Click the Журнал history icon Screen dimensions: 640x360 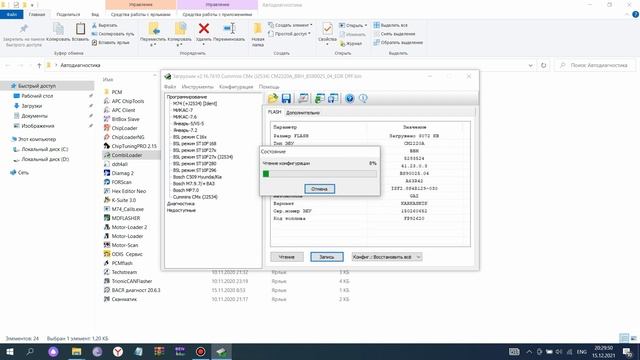pos(343,44)
